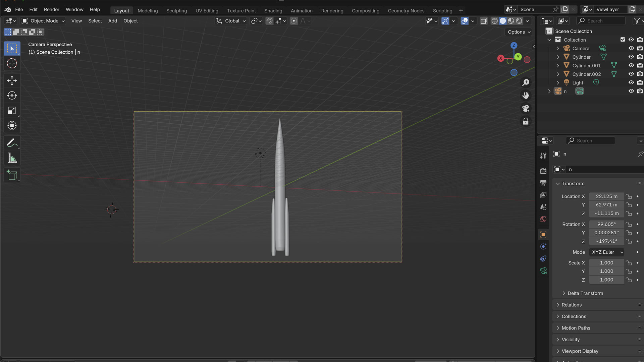Select the Scale tool
Screen dimensions: 644x362
click(x=12, y=111)
